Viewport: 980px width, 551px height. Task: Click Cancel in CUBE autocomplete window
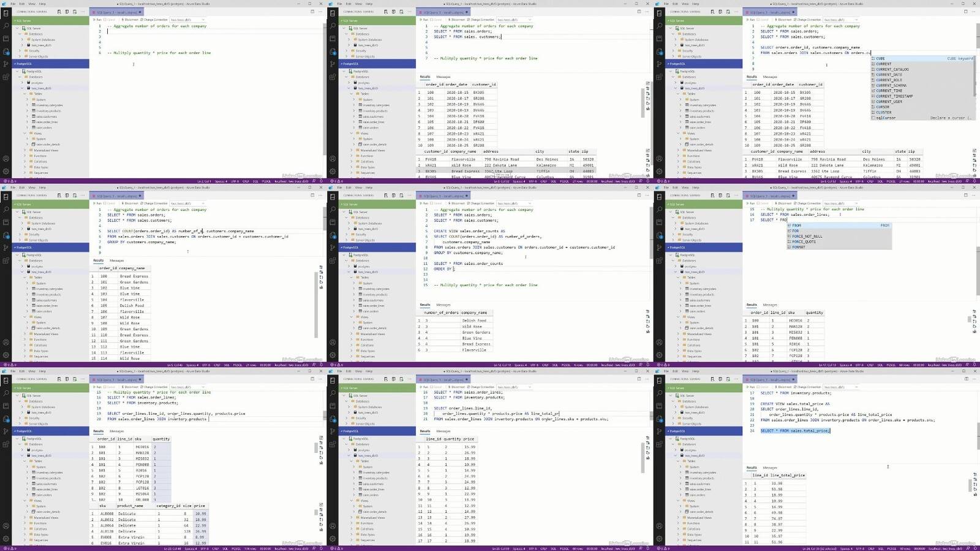[x=763, y=20]
